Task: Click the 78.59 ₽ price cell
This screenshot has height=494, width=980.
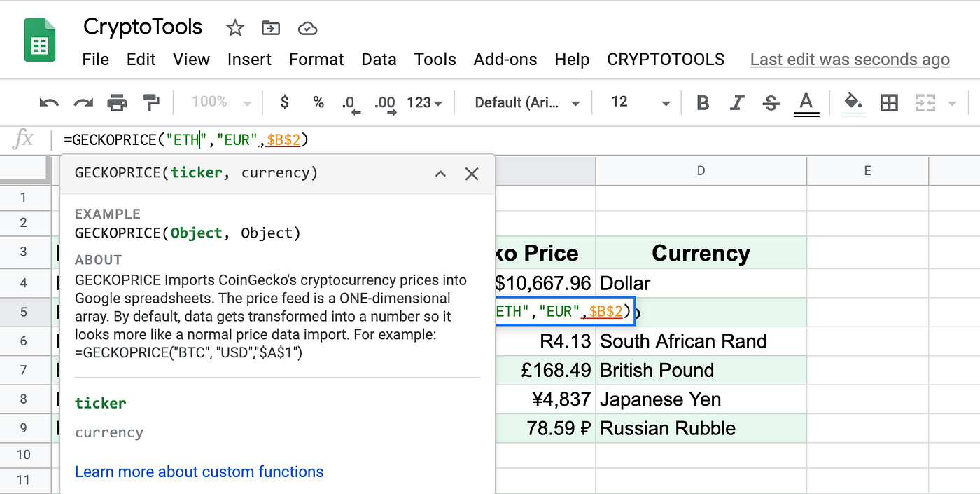Action: [545, 427]
